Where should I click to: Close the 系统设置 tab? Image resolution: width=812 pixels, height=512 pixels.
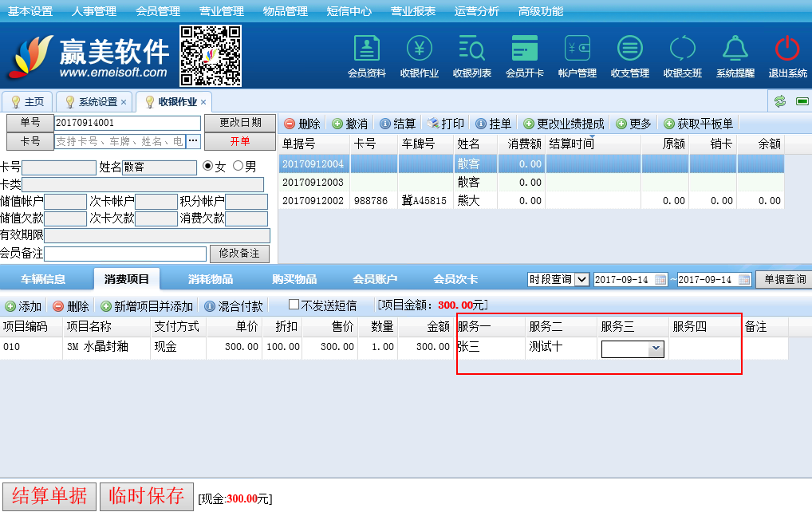[124, 102]
